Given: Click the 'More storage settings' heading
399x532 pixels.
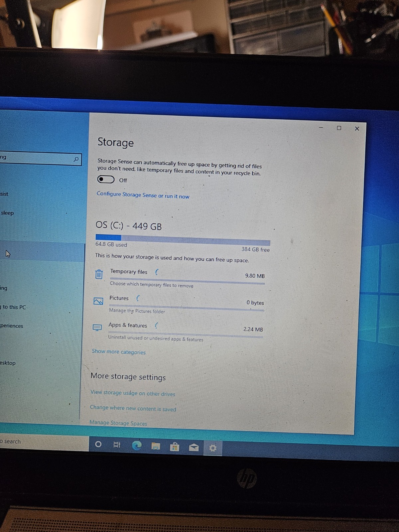Looking at the screenshot, I should point(128,377).
